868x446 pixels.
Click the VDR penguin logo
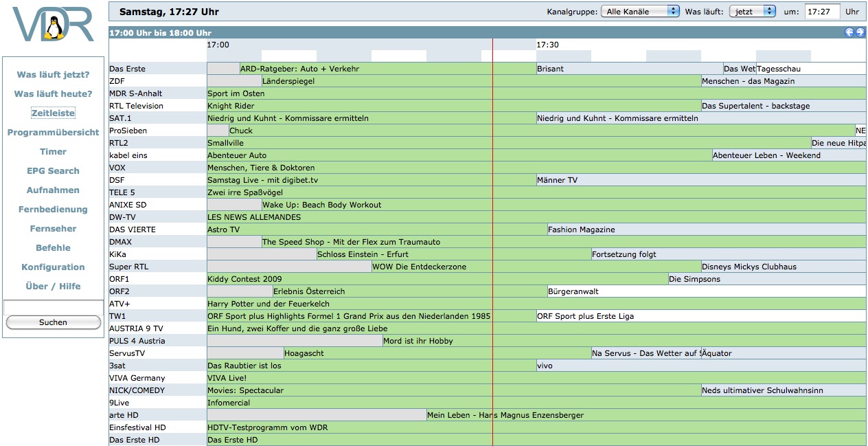pos(53,25)
